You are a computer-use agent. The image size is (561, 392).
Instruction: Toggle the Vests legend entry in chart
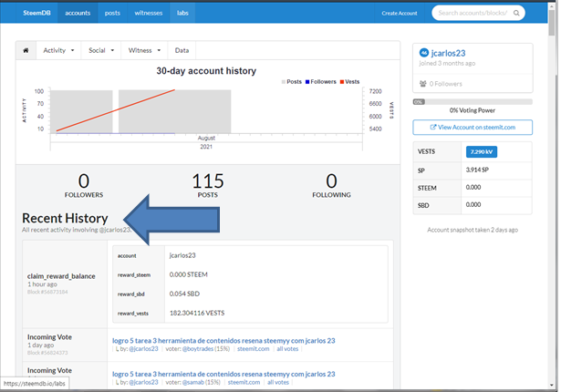[x=349, y=82]
